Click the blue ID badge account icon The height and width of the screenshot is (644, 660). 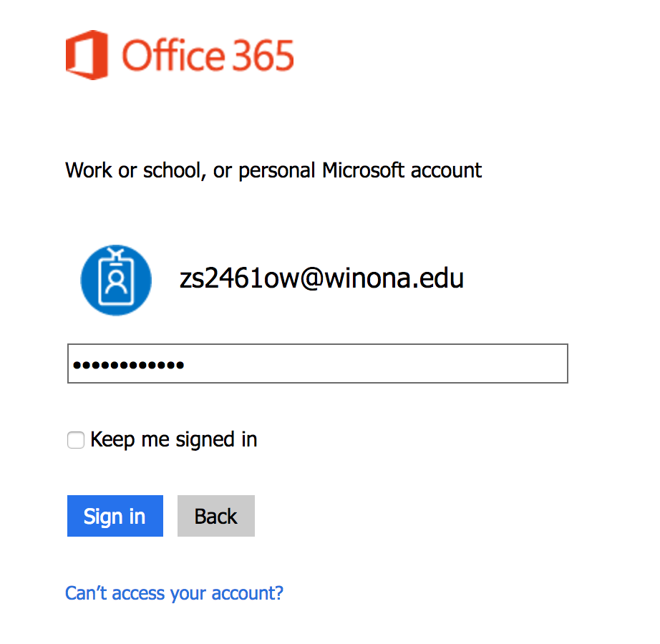coord(116,280)
